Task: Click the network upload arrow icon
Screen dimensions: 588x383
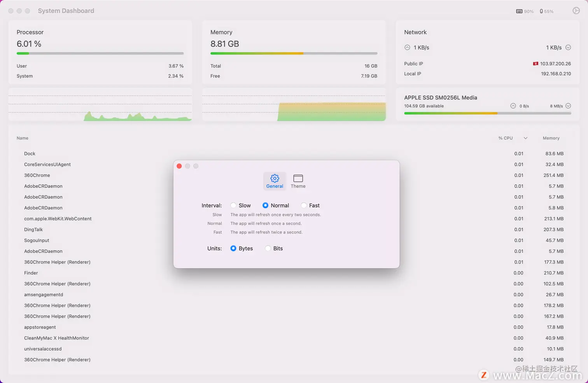Action: [407, 47]
